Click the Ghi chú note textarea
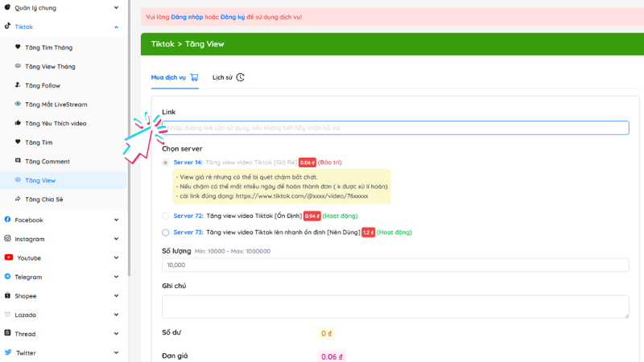 click(x=395, y=306)
